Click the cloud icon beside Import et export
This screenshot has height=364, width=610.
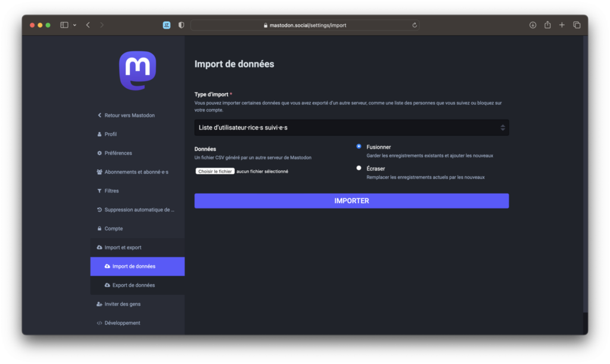99,247
